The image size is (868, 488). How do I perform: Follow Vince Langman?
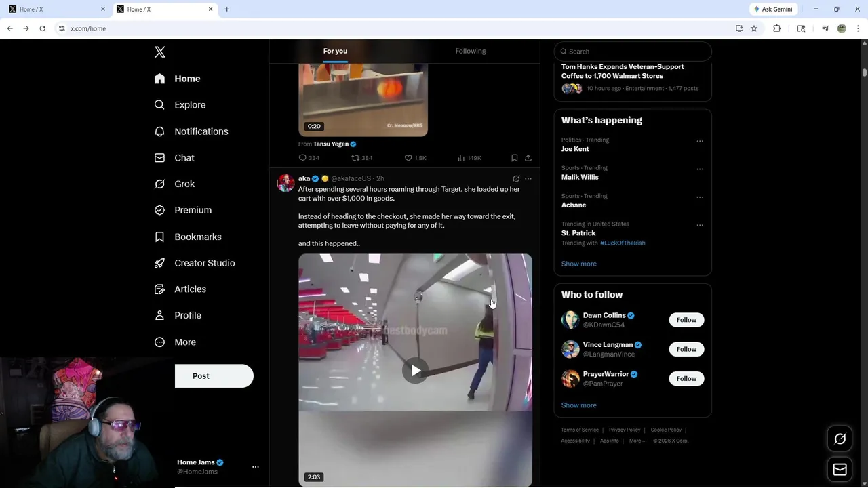686,349
